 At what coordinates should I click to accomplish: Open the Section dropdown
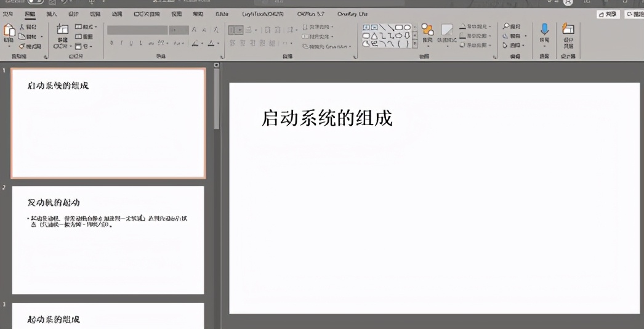point(83,46)
